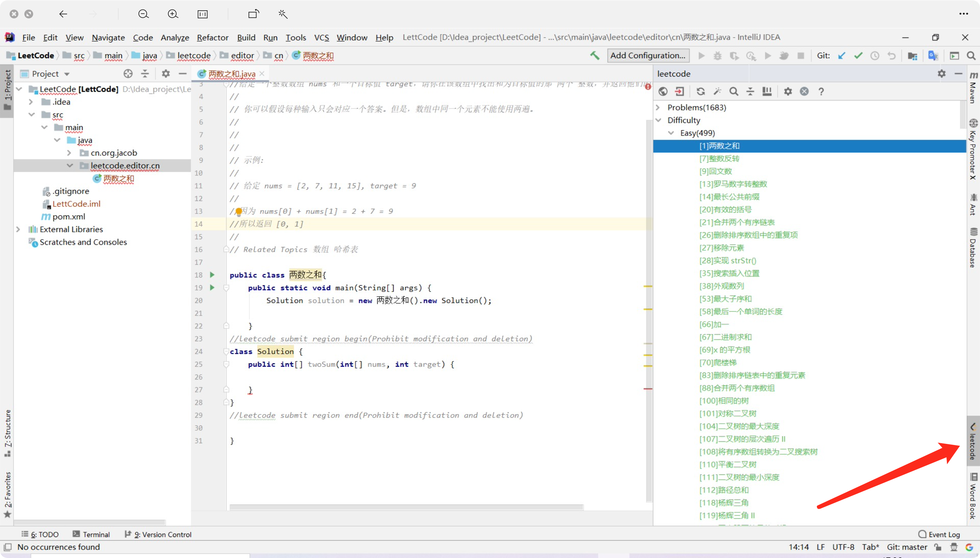980x558 pixels.
Task: Open leetcode panel search magnifier
Action: point(734,92)
